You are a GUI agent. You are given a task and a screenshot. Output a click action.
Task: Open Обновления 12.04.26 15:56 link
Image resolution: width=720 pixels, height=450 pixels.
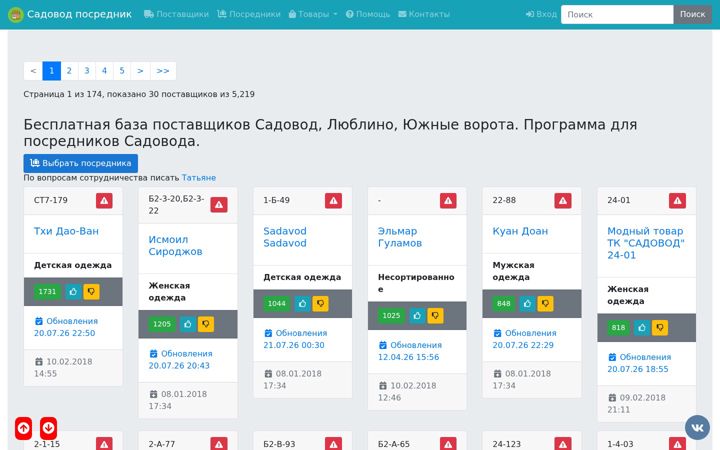point(410,351)
